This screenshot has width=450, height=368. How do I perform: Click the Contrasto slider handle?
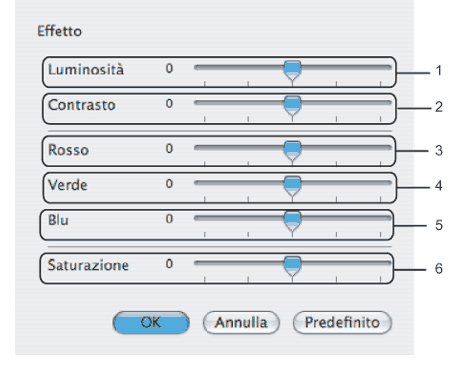coord(292,106)
